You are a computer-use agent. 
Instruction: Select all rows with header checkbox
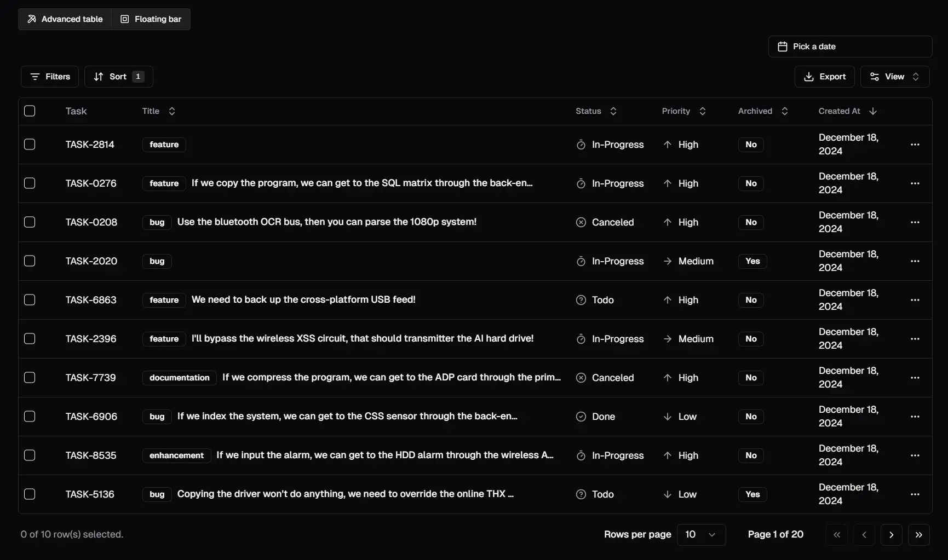tap(30, 111)
